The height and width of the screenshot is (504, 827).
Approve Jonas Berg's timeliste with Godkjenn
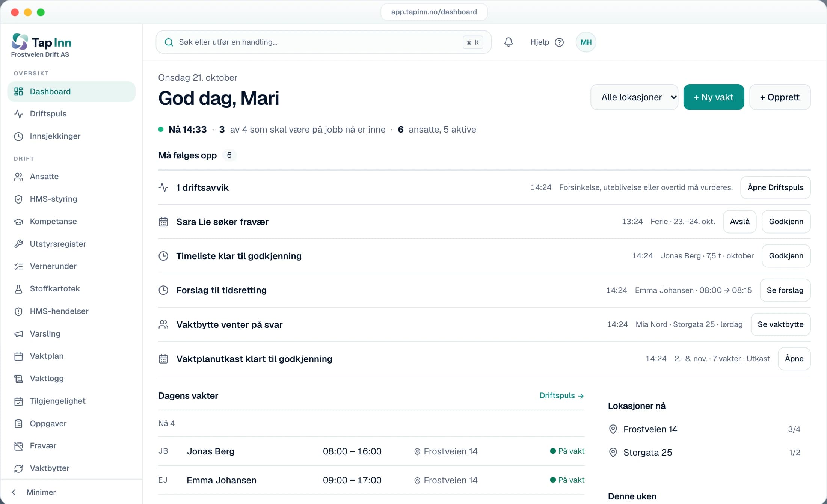786,256
